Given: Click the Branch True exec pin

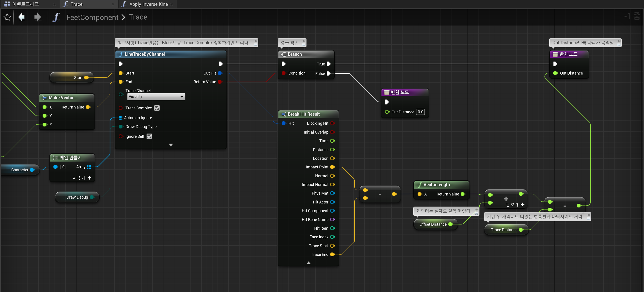Looking at the screenshot, I should [x=328, y=64].
